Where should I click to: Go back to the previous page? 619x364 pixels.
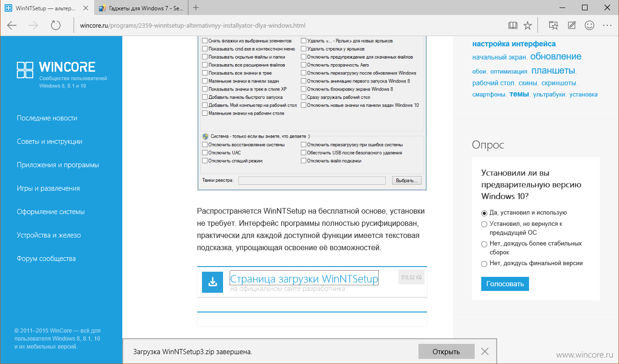click(12, 25)
